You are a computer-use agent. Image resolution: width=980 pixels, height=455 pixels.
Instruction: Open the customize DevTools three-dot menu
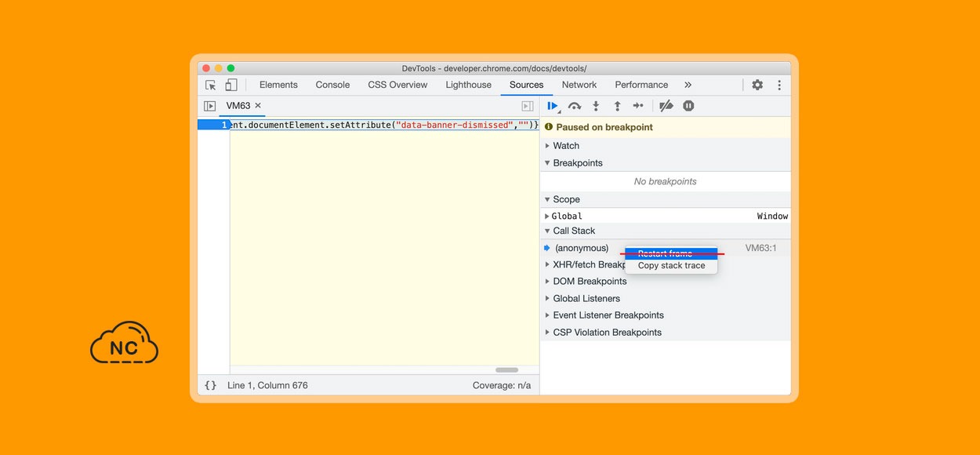[779, 85]
